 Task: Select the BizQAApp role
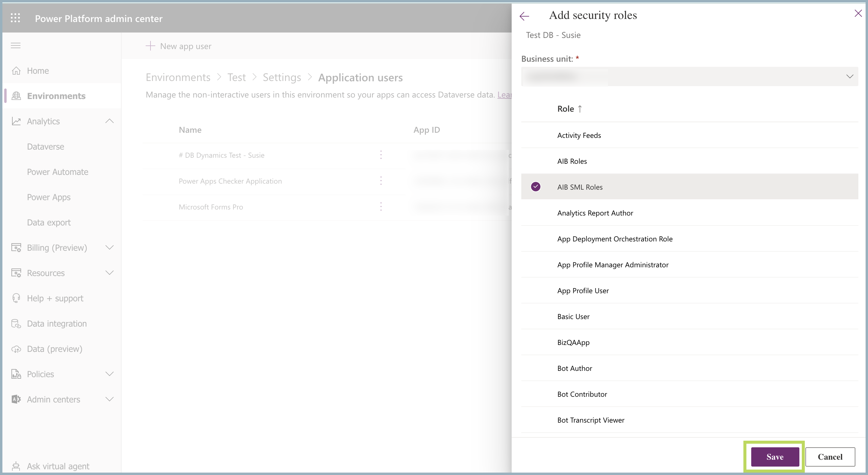pyautogui.click(x=690, y=342)
